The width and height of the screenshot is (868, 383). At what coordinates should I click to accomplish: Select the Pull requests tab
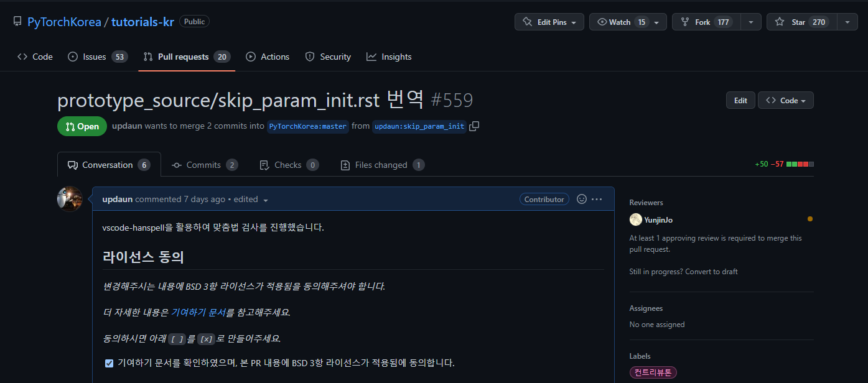pyautogui.click(x=187, y=57)
